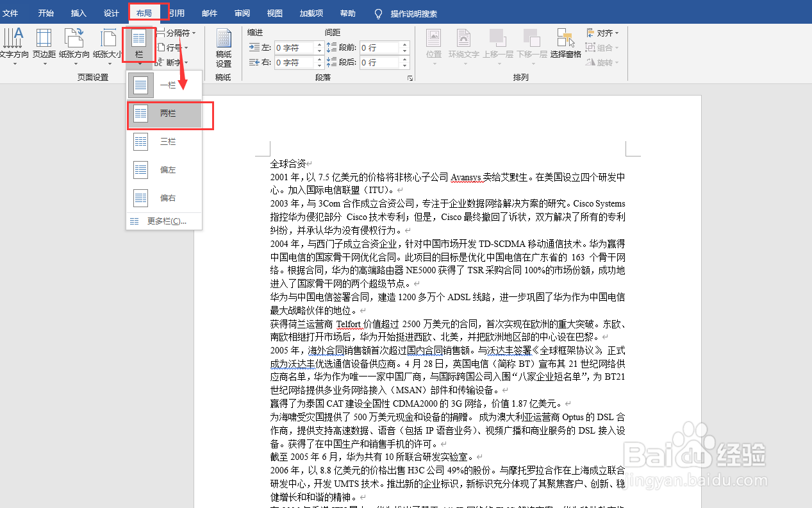Click the 段前 spacing before icon
This screenshot has width=812, height=508.
[x=331, y=47]
